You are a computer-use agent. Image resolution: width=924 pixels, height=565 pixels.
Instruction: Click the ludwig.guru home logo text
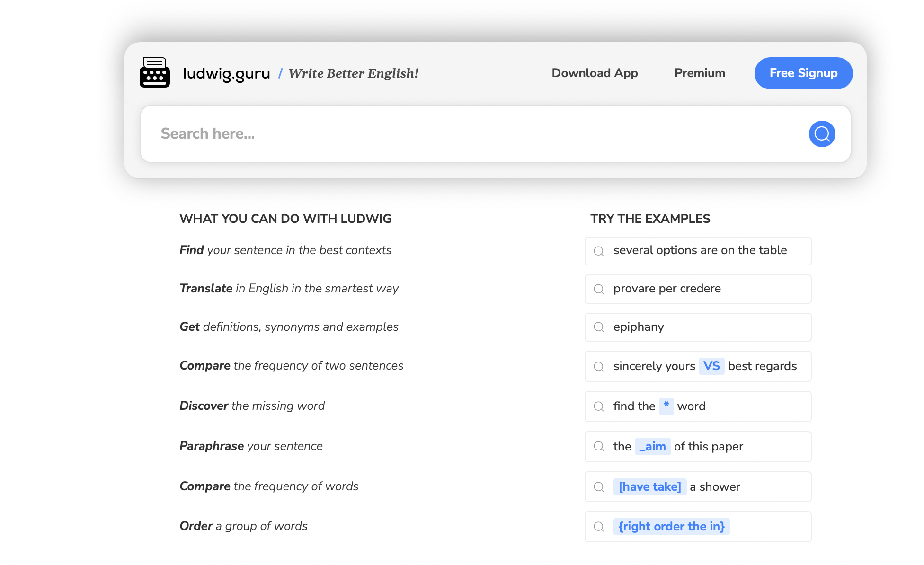click(x=226, y=72)
